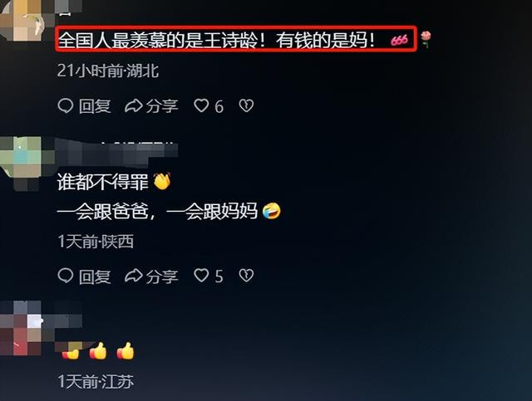This screenshot has height=401, width=532.
Task: Reply to the 全国人最羡慕 comment
Action: click(x=85, y=106)
